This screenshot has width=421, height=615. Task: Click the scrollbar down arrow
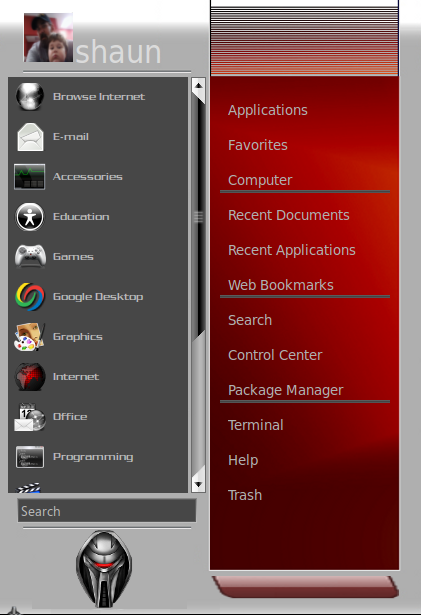(x=199, y=484)
